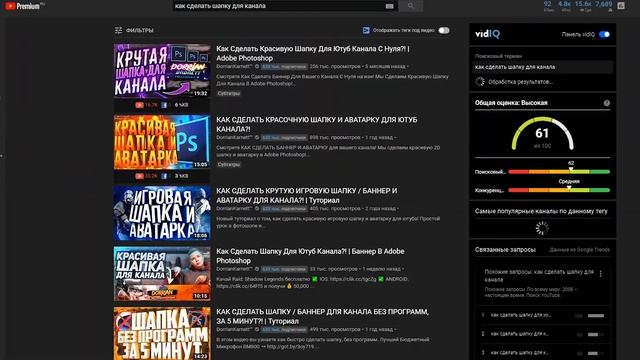Click description text of first video
This screenshot has height=360, width=640.
332,80
